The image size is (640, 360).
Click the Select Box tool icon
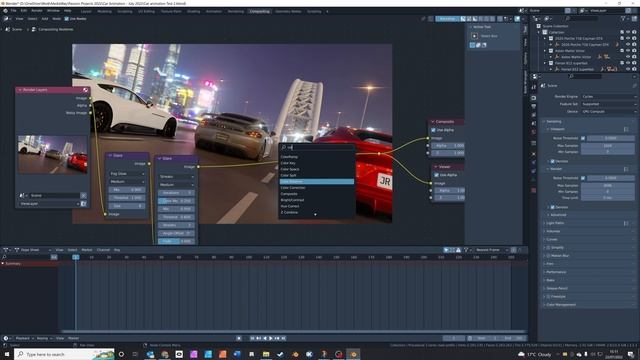pyautogui.click(x=475, y=36)
